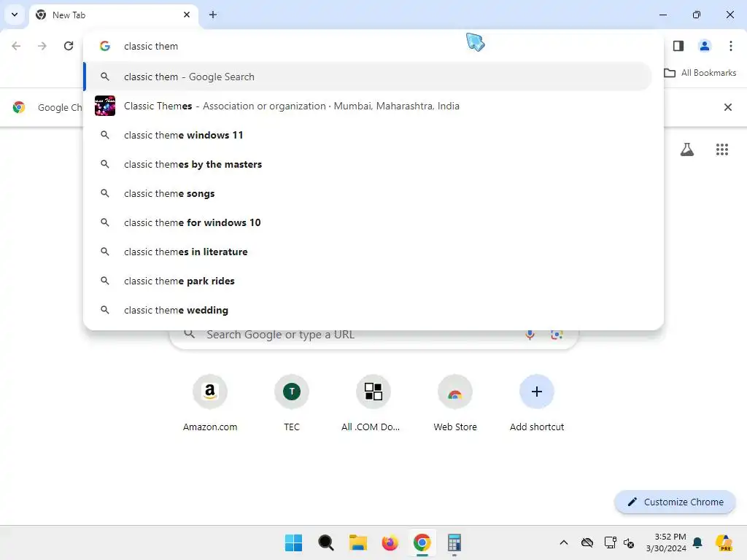Click the address bar containing 'classic them'
The width and height of the screenshot is (747, 560).
(x=373, y=46)
